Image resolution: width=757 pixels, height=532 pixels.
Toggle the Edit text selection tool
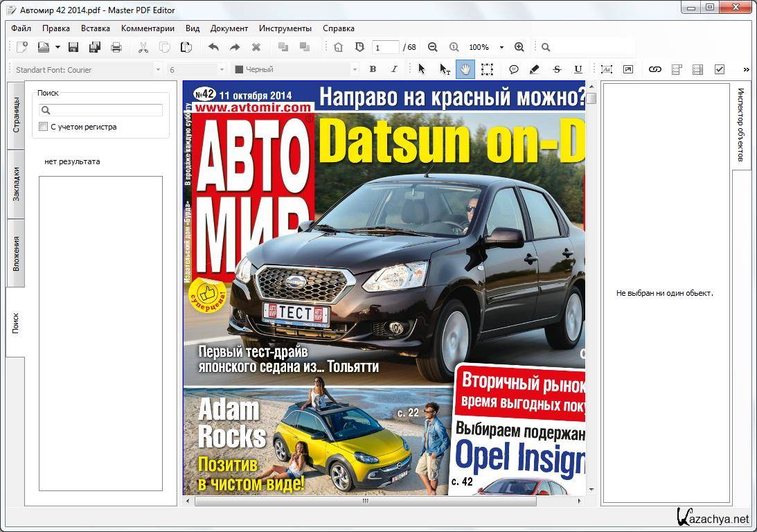click(445, 69)
